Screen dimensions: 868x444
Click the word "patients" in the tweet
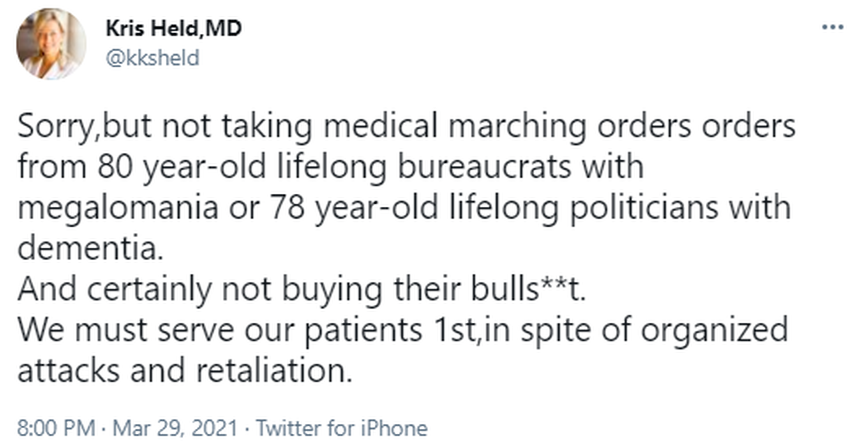[x=363, y=330]
